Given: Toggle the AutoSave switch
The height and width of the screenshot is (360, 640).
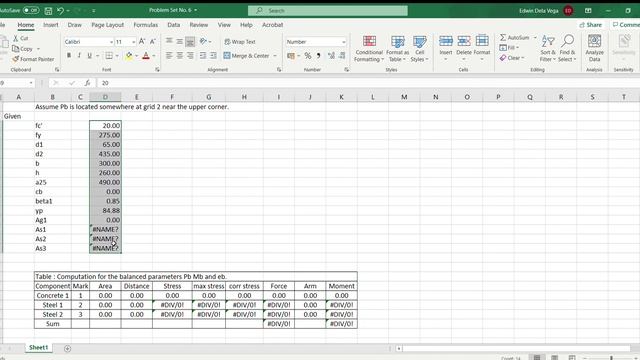Looking at the screenshot, I should tap(31, 10).
